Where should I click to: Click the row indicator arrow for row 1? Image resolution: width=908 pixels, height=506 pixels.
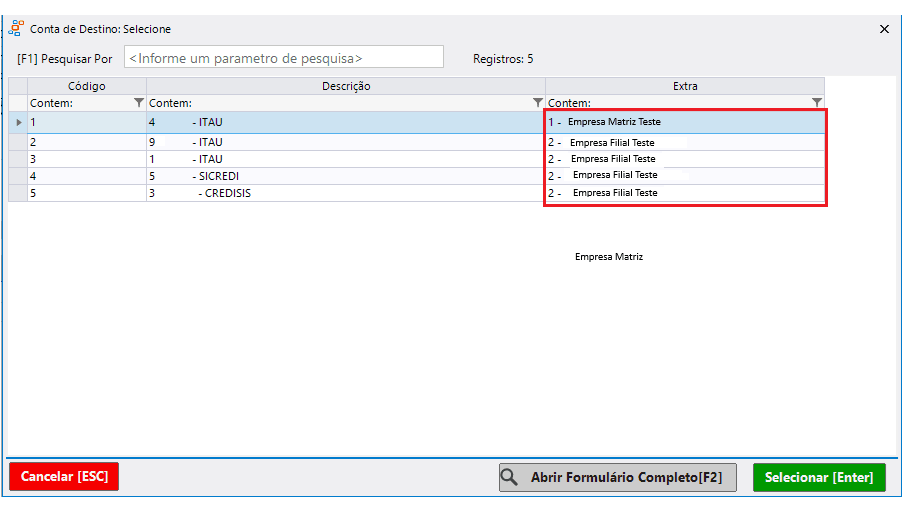tap(19, 122)
